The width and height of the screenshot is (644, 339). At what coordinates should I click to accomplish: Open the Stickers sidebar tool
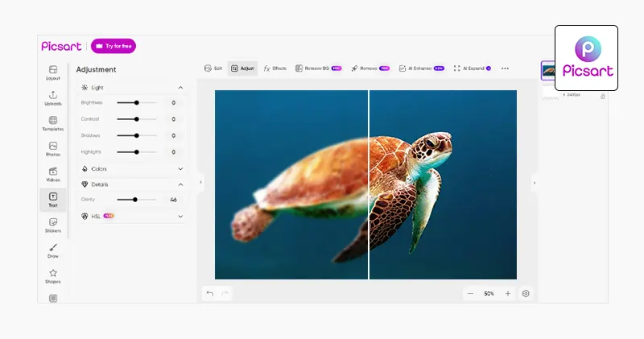53,225
